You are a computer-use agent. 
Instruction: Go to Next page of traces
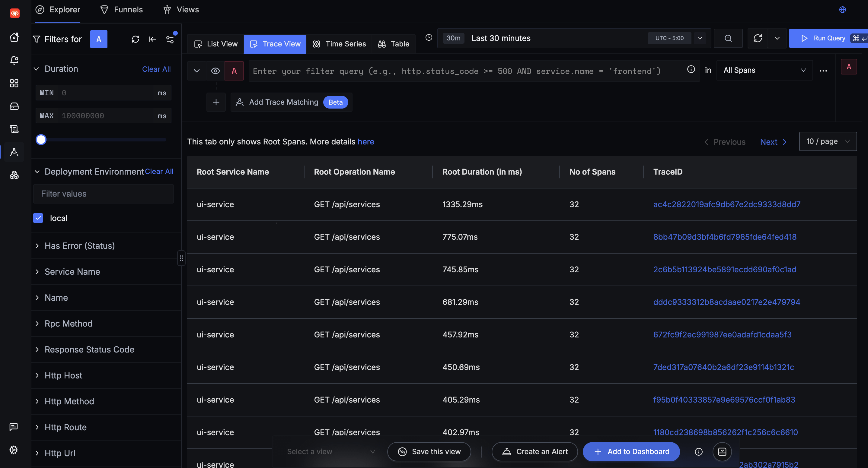point(773,142)
